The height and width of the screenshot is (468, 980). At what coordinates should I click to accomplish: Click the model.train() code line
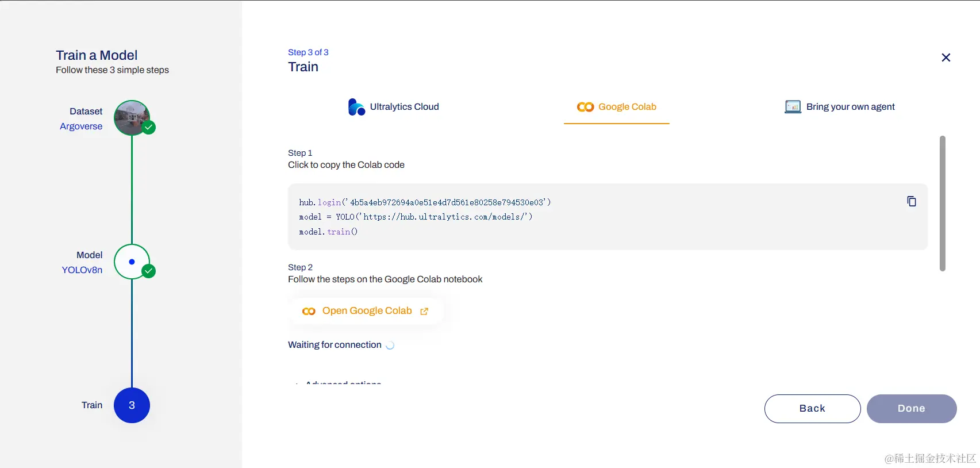(328, 232)
